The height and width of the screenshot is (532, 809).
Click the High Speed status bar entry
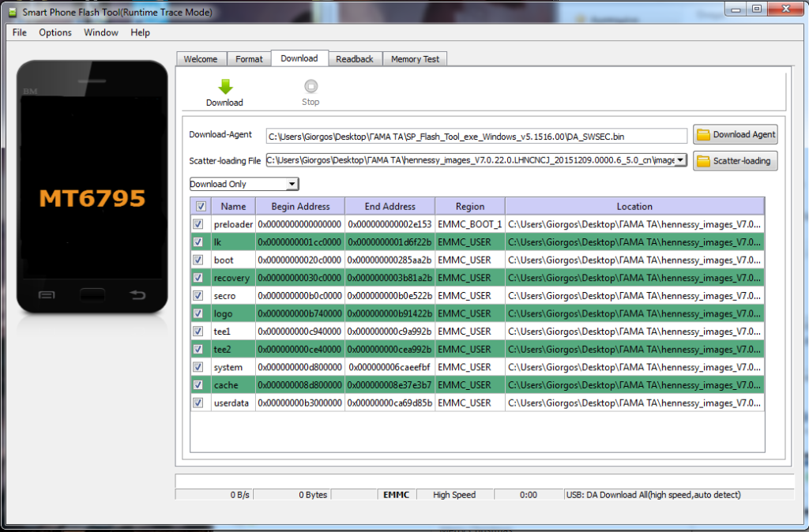(454, 494)
